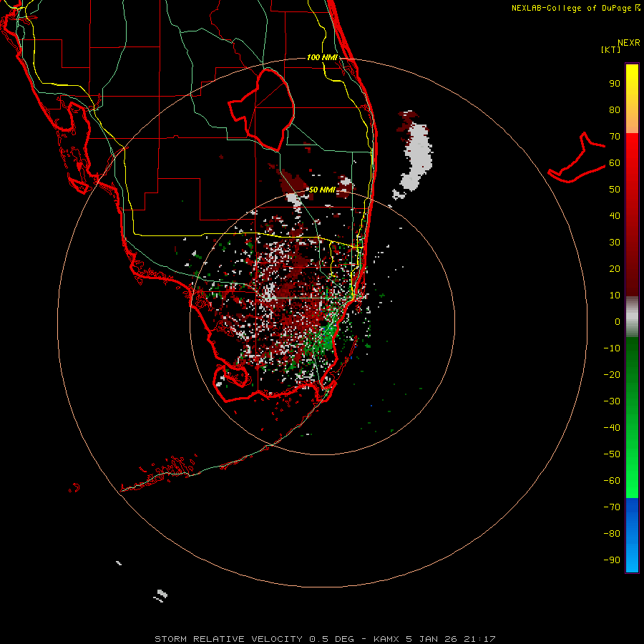
Task: Click the -40 value on velocity scale
Action: [x=612, y=428]
